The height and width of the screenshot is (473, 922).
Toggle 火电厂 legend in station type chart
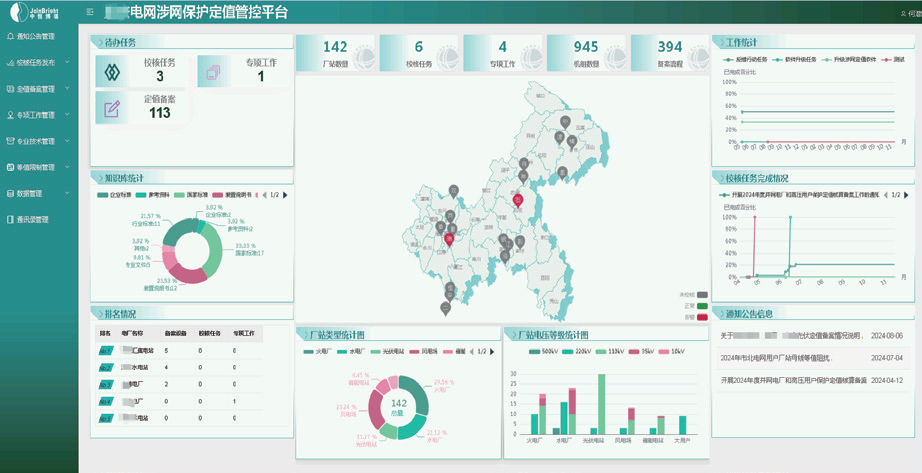[322, 351]
